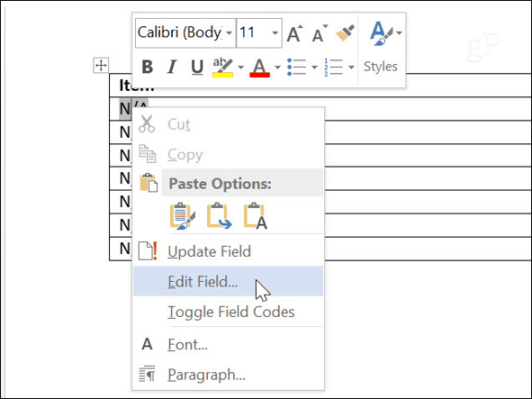The width and height of the screenshot is (532, 399).
Task: Click the scissors Cut icon
Action: tap(147, 123)
